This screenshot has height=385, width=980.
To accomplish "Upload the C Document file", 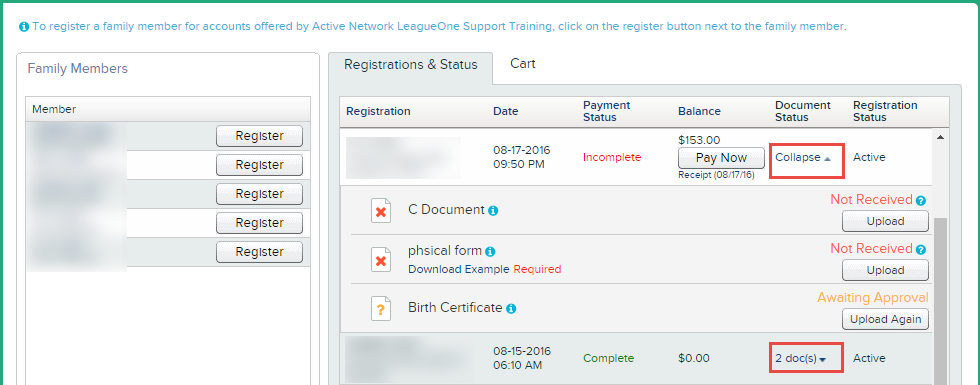I will tap(885, 221).
